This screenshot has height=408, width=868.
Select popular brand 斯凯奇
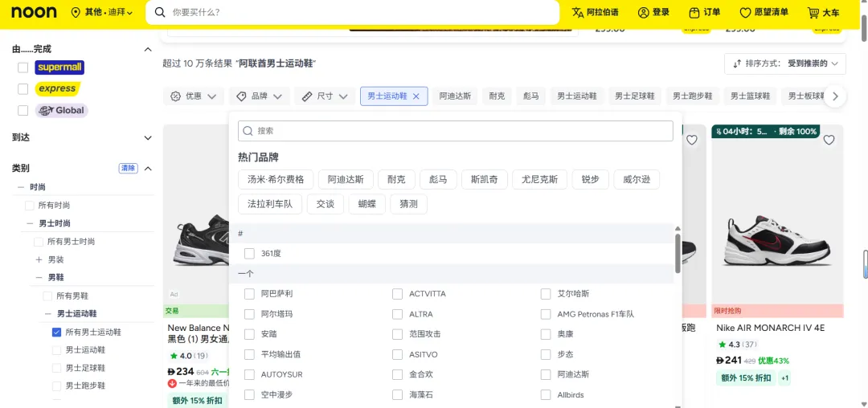(x=484, y=179)
